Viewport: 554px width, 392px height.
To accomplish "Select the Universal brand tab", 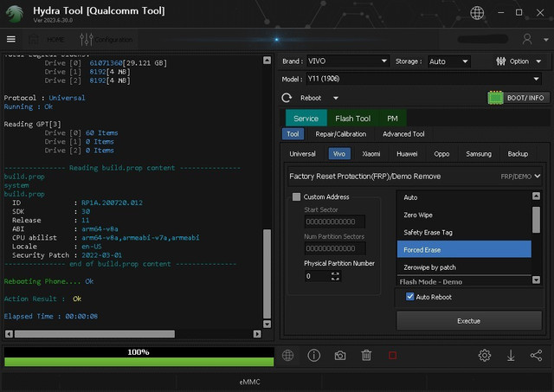I will (302, 154).
